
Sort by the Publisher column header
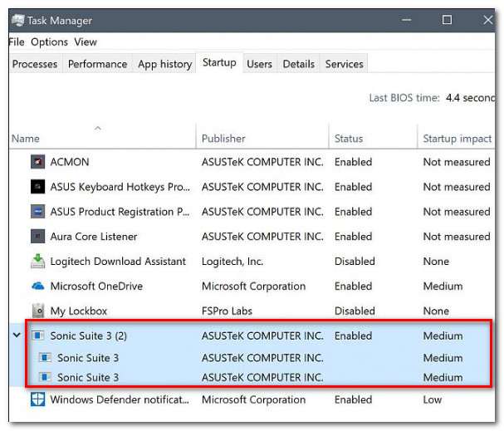click(223, 139)
